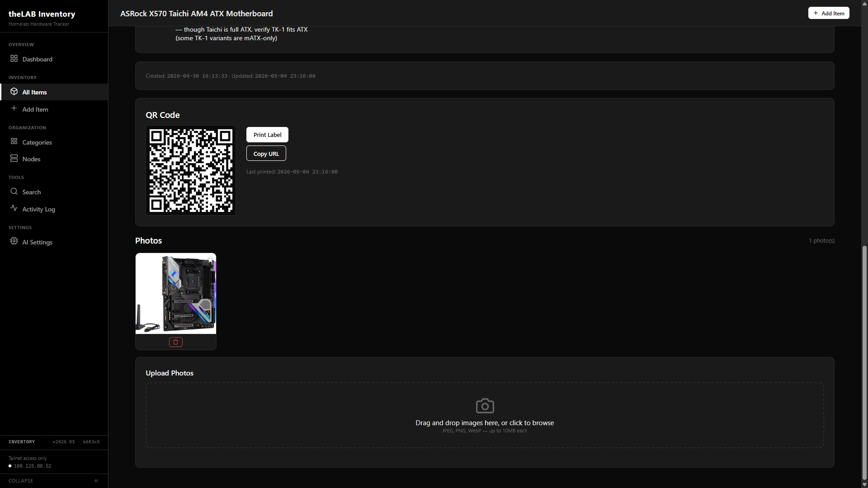Open Nodes page
This screenshot has height=488, width=868.
[x=54, y=159]
